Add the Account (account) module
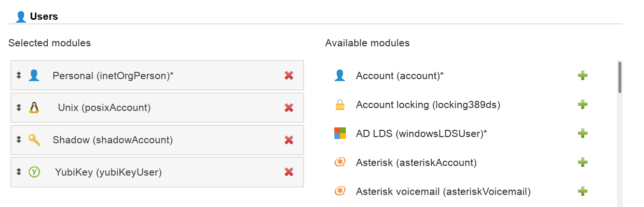Viewport: 644px width, 207px height. click(583, 75)
